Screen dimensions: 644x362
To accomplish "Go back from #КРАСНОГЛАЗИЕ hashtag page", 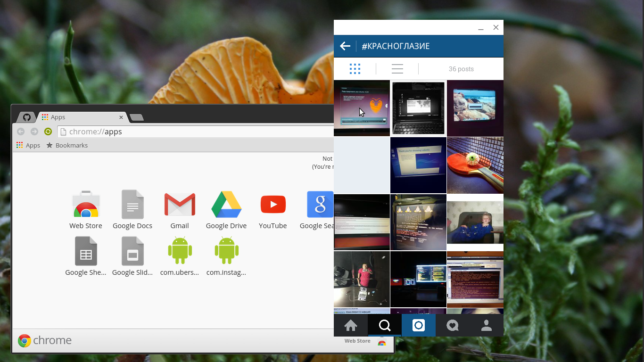I will click(345, 46).
